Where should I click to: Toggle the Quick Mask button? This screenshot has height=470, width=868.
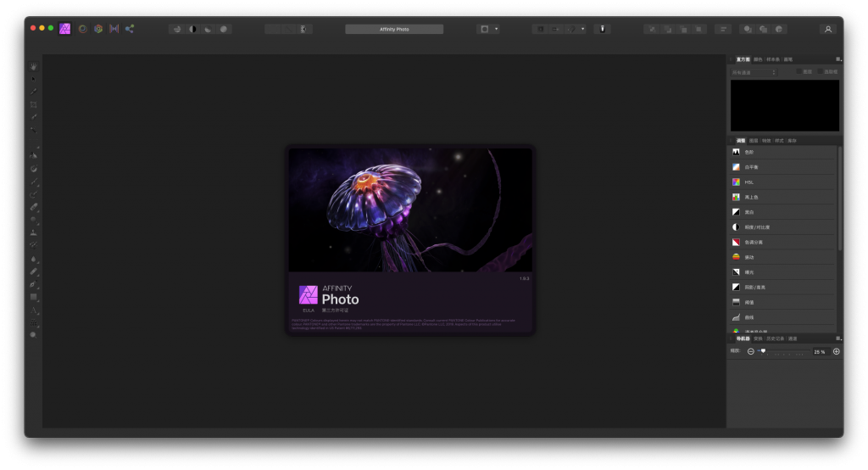(x=484, y=30)
